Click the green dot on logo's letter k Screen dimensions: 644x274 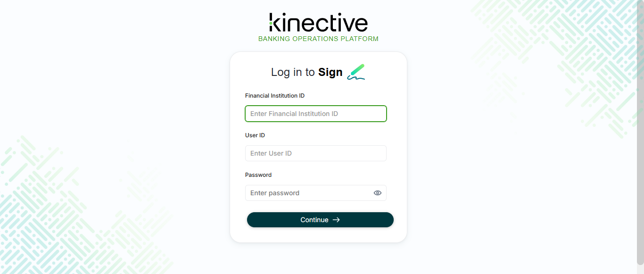pyautogui.click(x=271, y=22)
